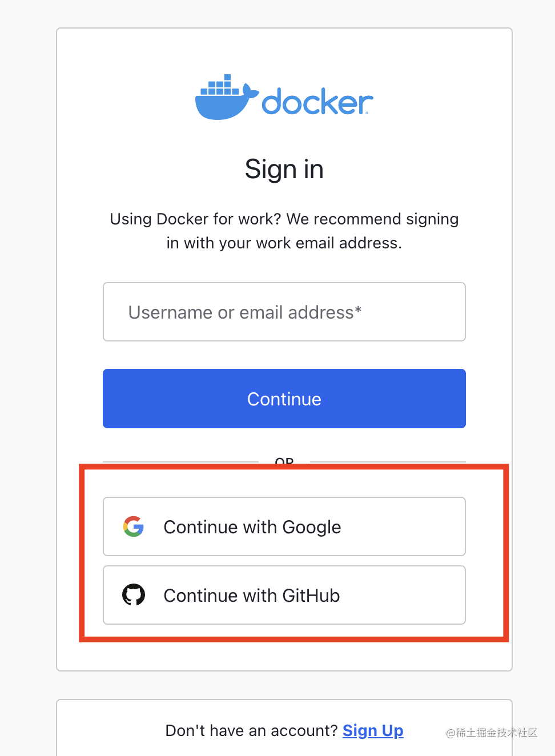The height and width of the screenshot is (756, 555).
Task: Choose Continue with GitHub
Action: (284, 595)
